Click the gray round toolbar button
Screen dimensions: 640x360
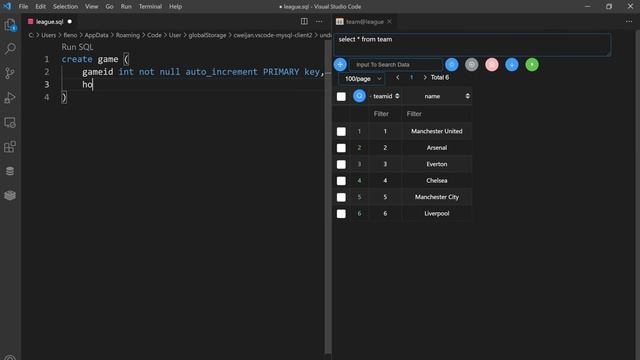pos(471,64)
